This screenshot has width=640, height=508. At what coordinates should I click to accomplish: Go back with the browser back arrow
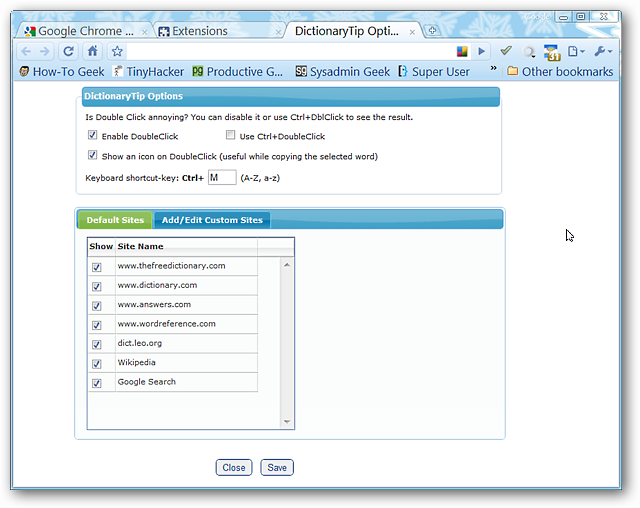coord(26,51)
